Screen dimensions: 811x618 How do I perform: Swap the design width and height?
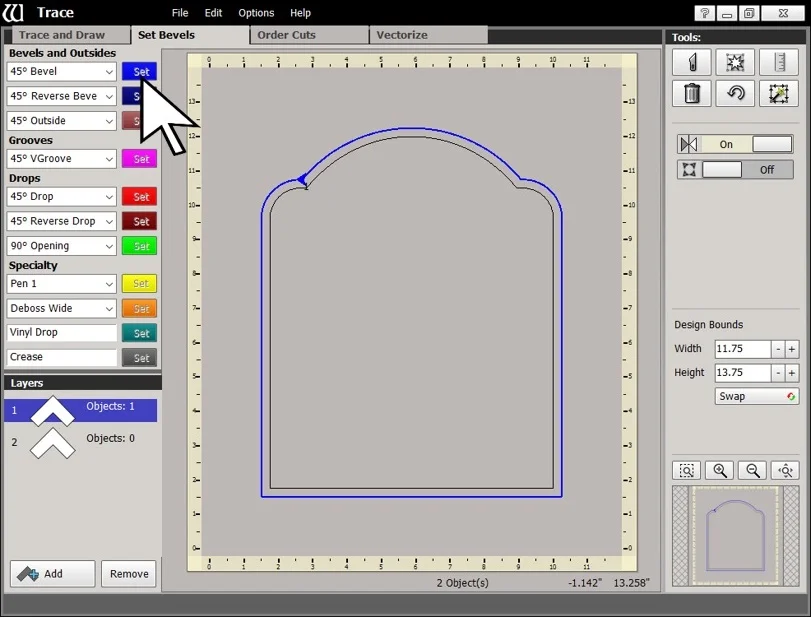coord(755,396)
